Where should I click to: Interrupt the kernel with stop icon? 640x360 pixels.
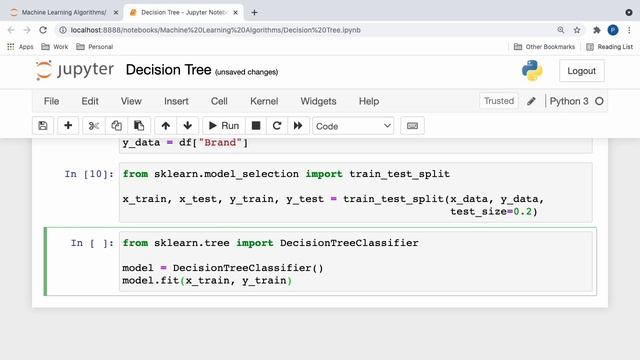(256, 126)
